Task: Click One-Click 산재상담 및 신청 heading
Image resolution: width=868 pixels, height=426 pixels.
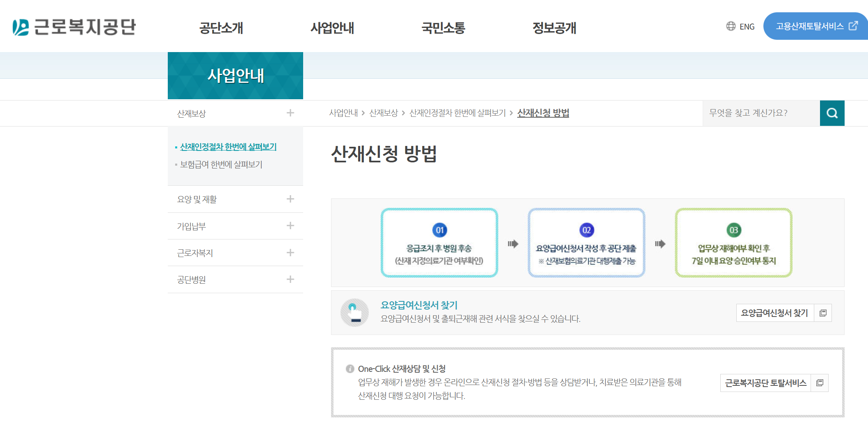Action: click(402, 369)
